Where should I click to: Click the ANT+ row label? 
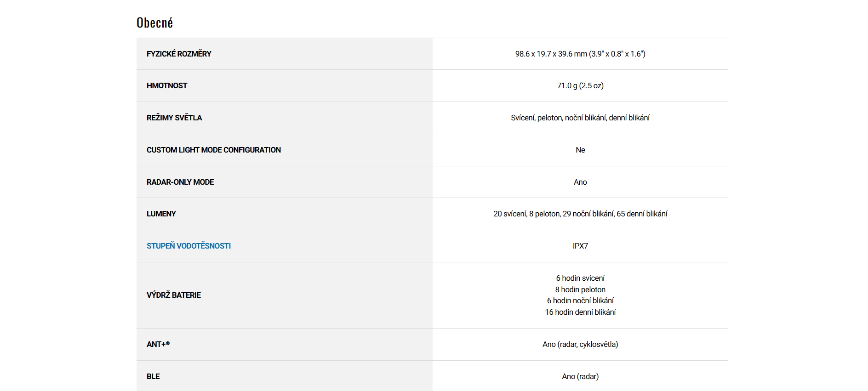point(158,344)
